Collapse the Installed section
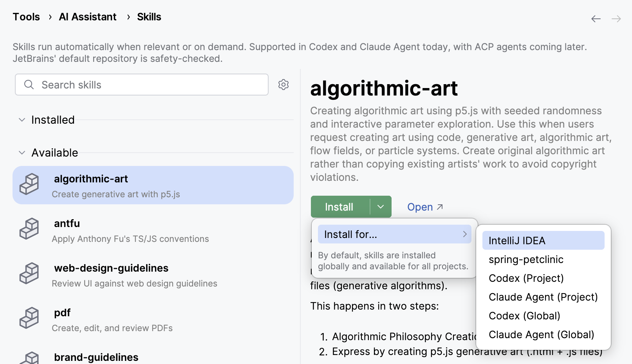The image size is (632, 364). tap(22, 120)
